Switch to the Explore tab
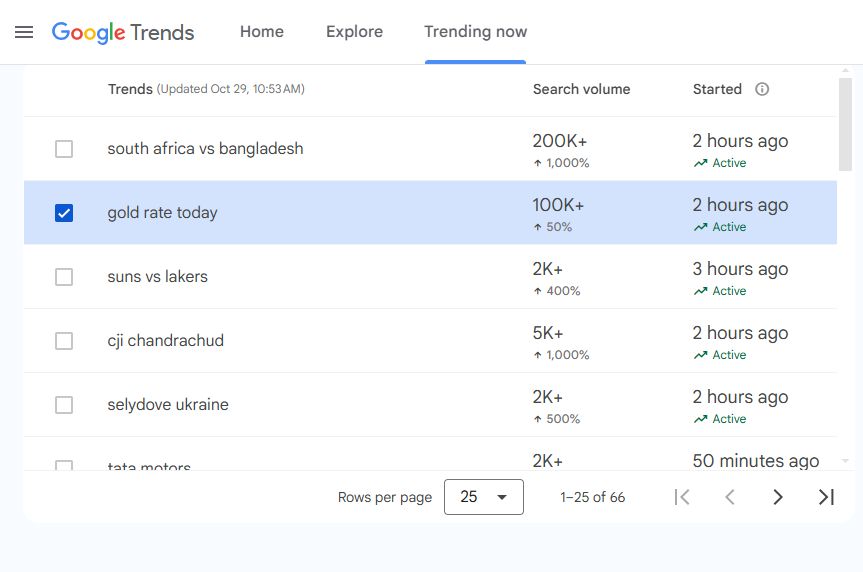 pyautogui.click(x=354, y=32)
